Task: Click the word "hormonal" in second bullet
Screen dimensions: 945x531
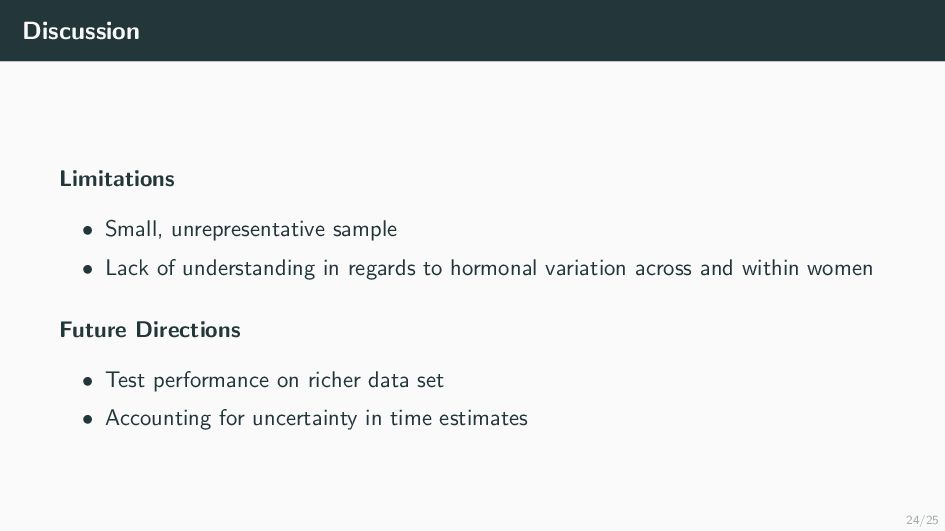Action: [x=490, y=268]
